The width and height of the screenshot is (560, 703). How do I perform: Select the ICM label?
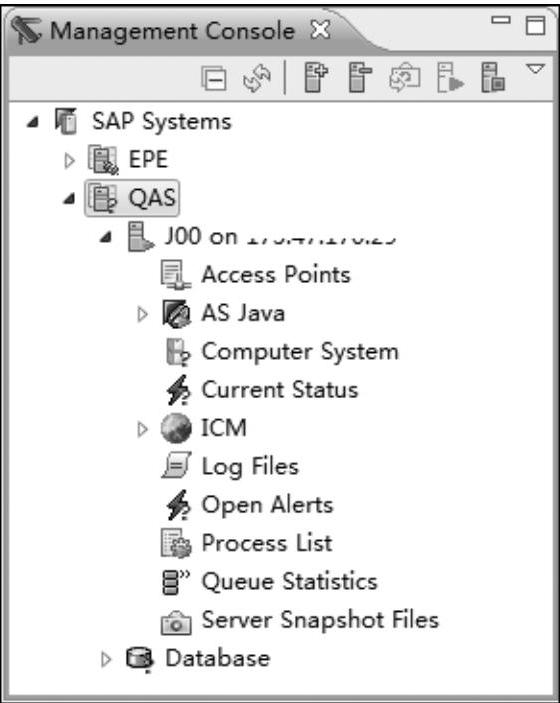coord(224,428)
